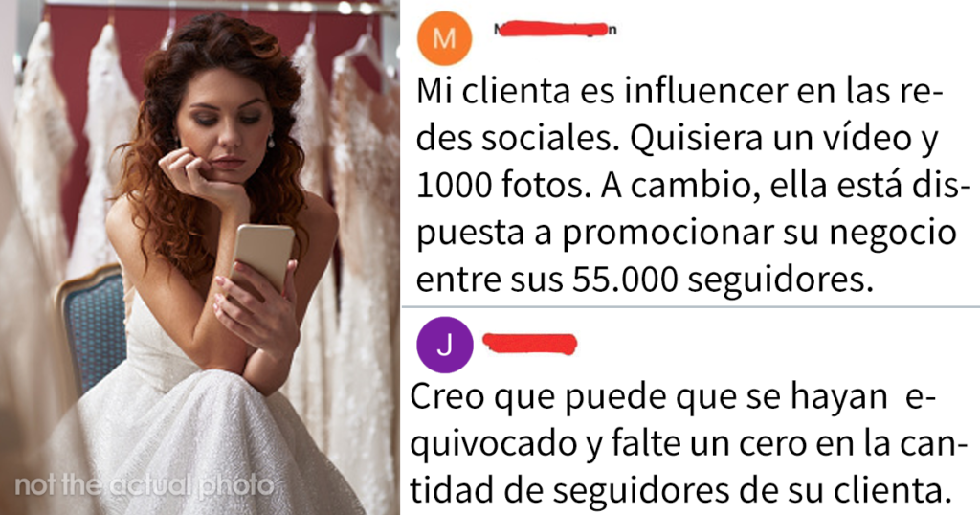Select the reply starting 'Creo que puede'

pyautogui.click(x=685, y=444)
